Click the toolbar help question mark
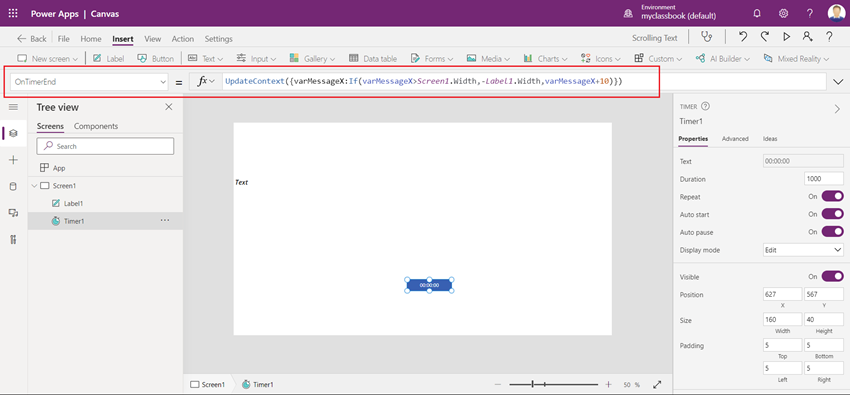The image size is (850, 395). tap(829, 37)
